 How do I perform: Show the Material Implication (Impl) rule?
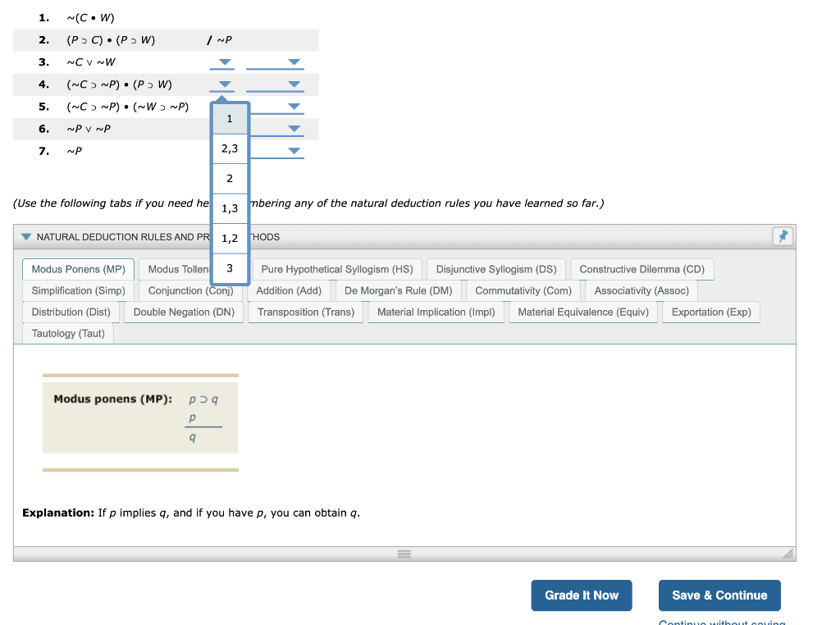click(436, 312)
